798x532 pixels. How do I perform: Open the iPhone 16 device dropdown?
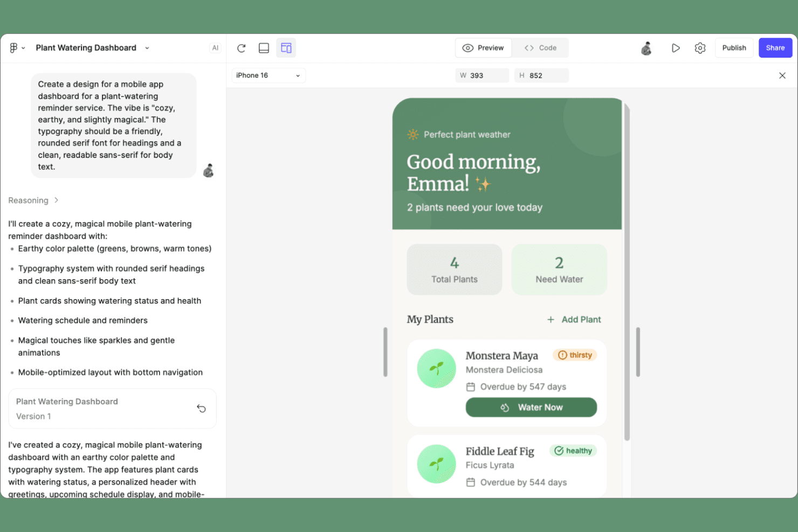[269, 75]
